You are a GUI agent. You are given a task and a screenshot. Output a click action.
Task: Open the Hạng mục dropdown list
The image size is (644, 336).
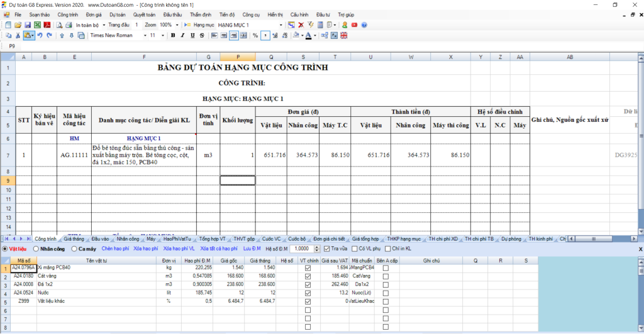282,25
